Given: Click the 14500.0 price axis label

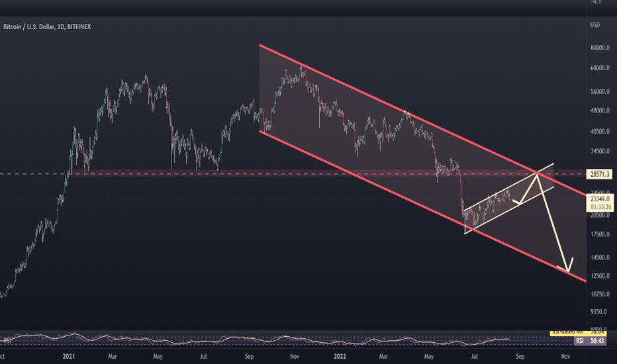Looking at the screenshot, I should pos(600,257).
